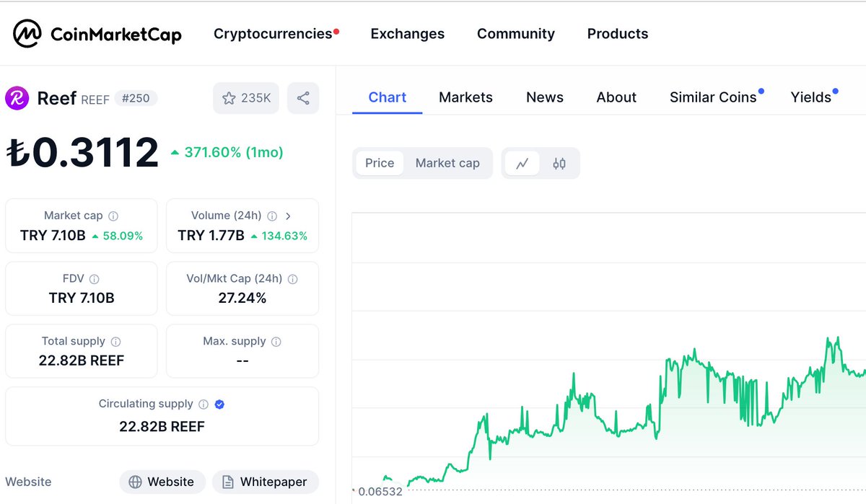Open the Reef Whitepaper
The width and height of the screenshot is (866, 504).
click(x=266, y=482)
